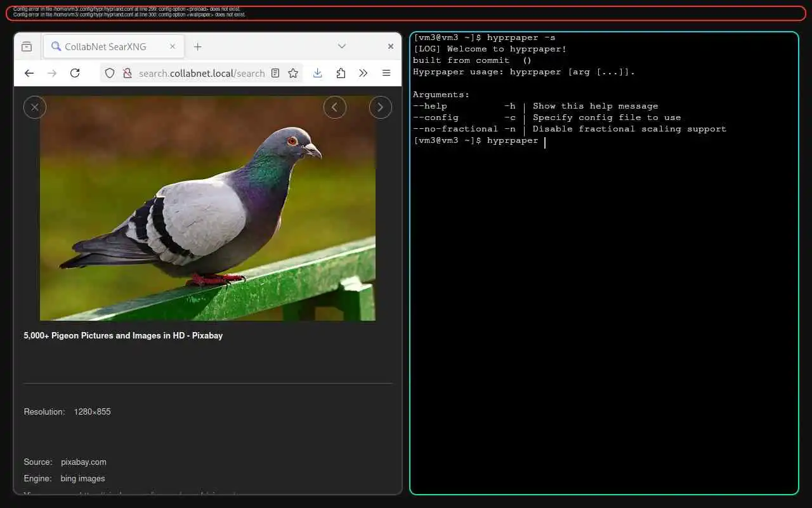
Task: Reload the current page
Action: coord(75,73)
